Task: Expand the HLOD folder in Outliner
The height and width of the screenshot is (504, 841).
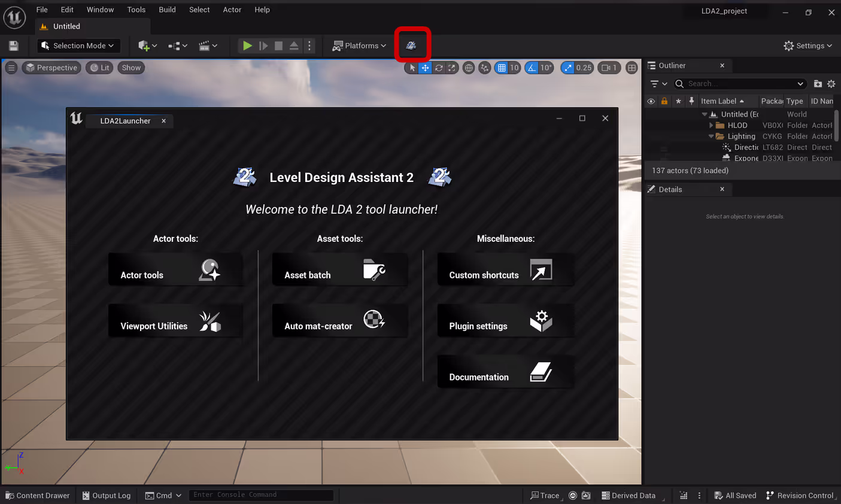Action: [711, 126]
